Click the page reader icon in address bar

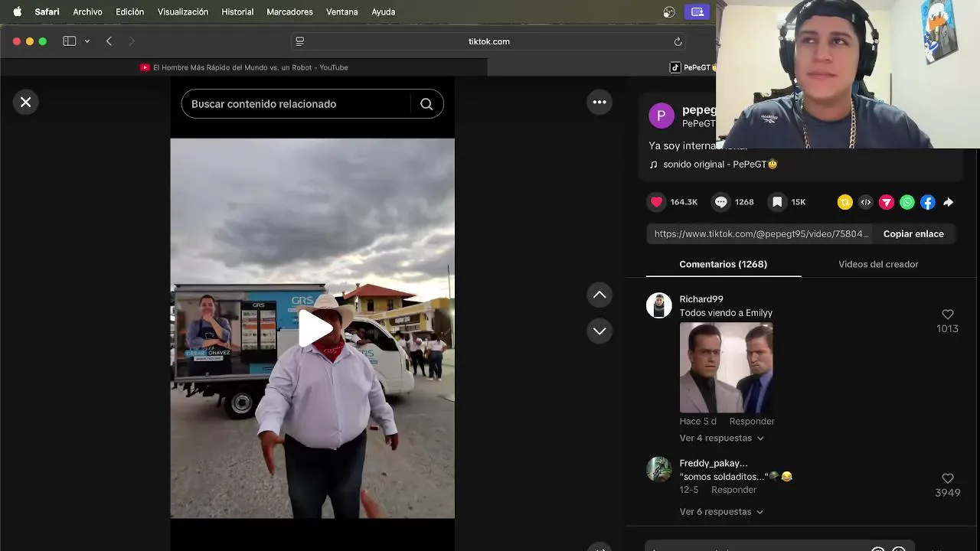click(x=300, y=41)
